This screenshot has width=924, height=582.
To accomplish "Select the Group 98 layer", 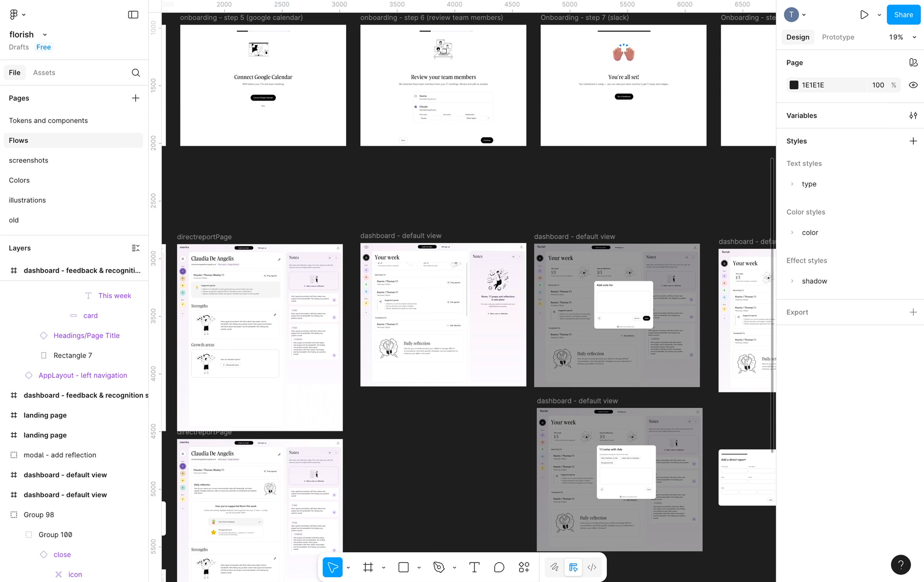I will coord(39,515).
